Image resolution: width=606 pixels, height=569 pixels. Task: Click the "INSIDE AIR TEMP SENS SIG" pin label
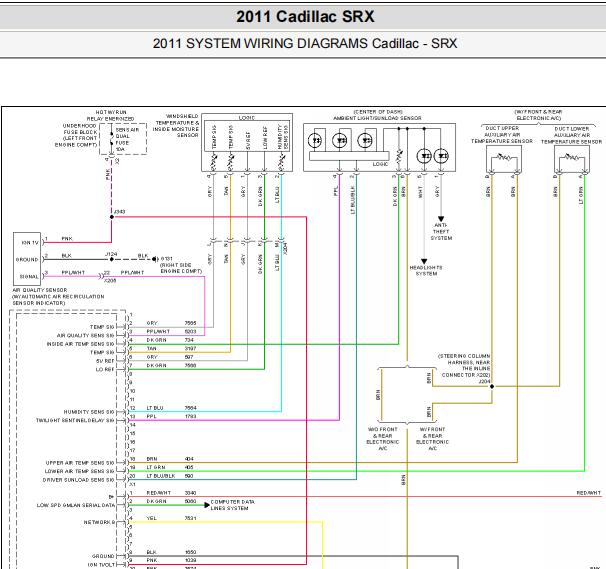80,344
